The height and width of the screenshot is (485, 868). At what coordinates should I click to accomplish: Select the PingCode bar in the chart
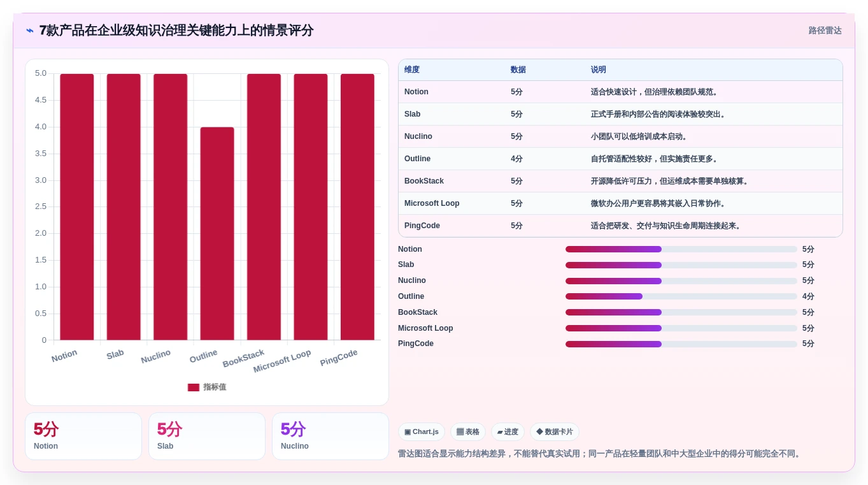pos(357,207)
